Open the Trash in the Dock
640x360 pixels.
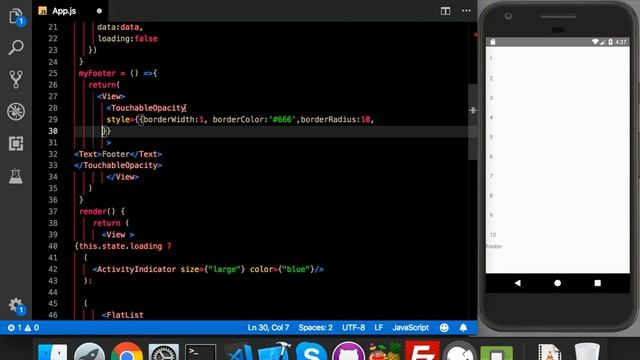pos(587,352)
